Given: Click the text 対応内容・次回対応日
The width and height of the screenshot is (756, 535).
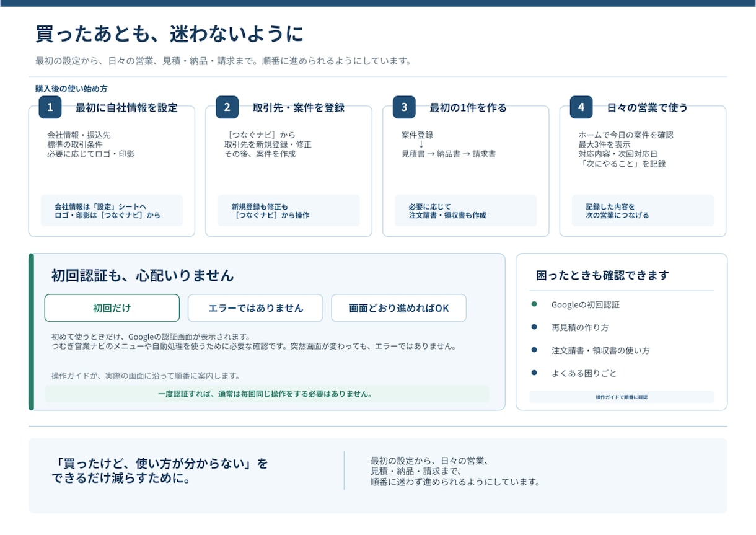Looking at the screenshot, I should coord(618,154).
